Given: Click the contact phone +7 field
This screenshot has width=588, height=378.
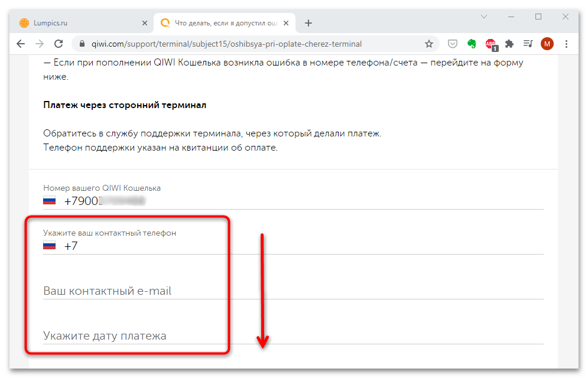Looking at the screenshot, I should (301, 246).
